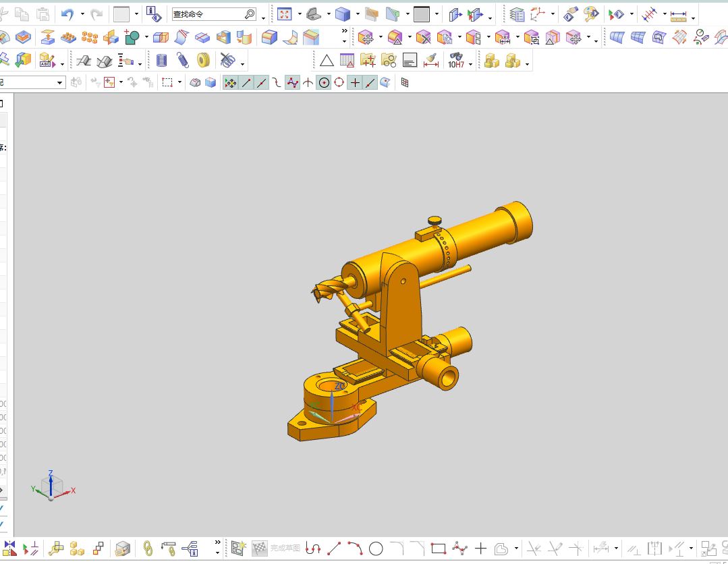The image size is (728, 564).
Task: Toggle the Intersection snap option
Action: [308, 82]
